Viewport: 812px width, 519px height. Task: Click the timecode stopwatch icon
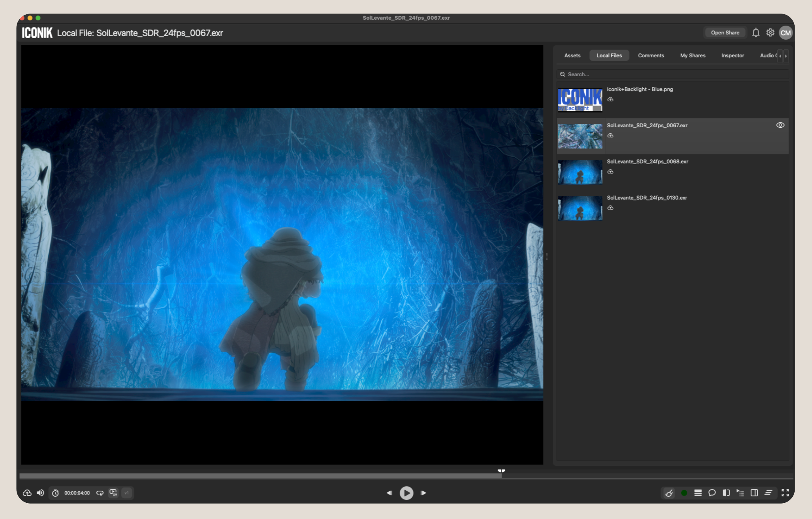pos(56,493)
